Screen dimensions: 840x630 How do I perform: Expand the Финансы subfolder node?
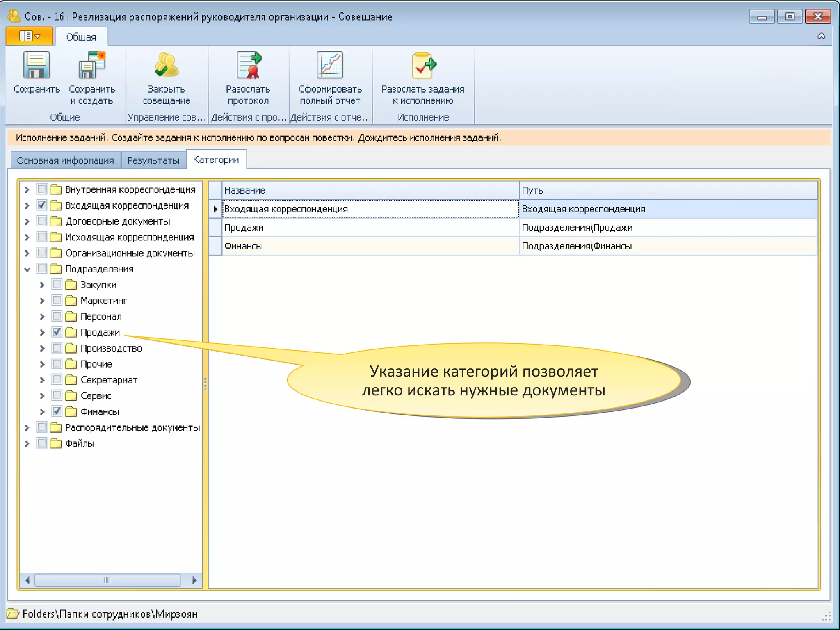coord(42,411)
